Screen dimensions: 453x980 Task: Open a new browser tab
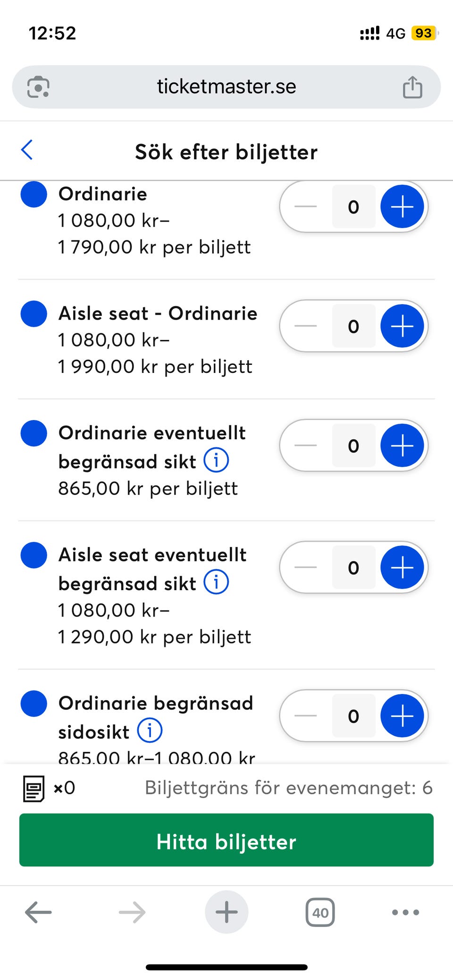(226, 912)
